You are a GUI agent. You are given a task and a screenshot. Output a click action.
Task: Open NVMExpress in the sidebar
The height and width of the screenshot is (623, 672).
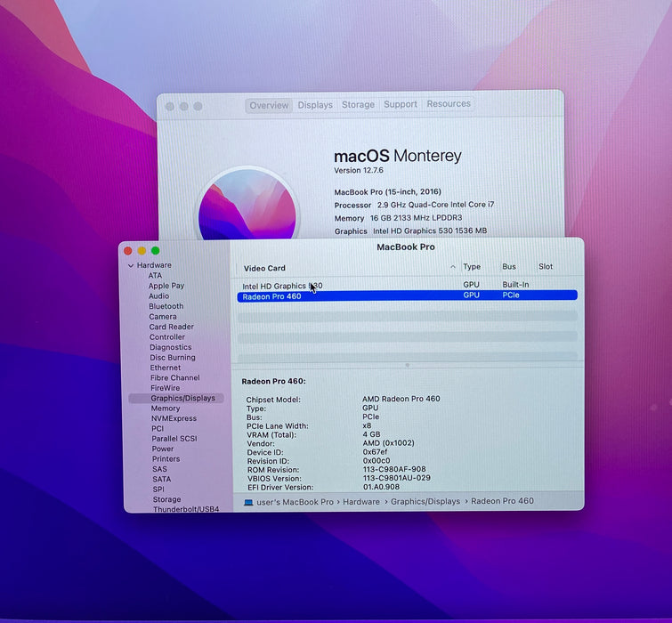coord(174,418)
